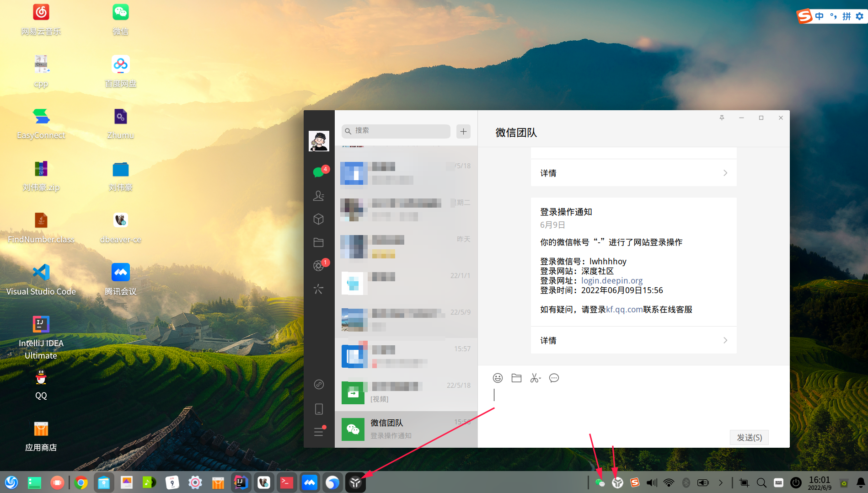Image resolution: width=868 pixels, height=493 pixels.
Task: Open the 网易云音乐 desktop icon
Action: pos(41,20)
